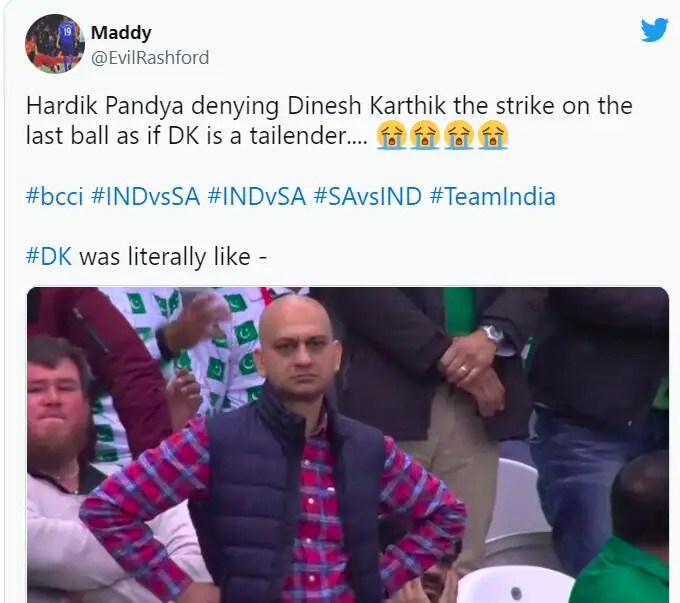
Task: Open Maddy's profile avatar picture
Action: point(55,44)
